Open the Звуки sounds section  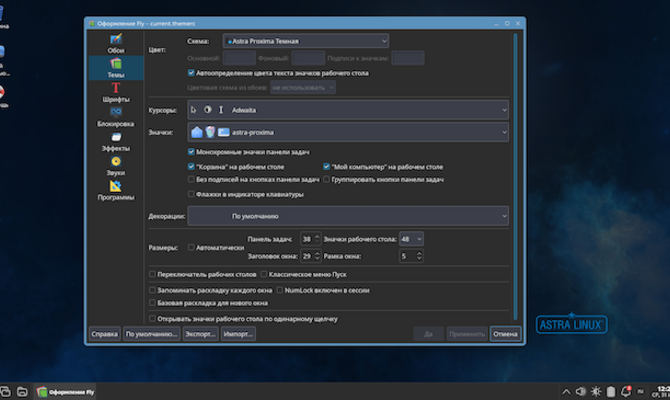click(116, 165)
